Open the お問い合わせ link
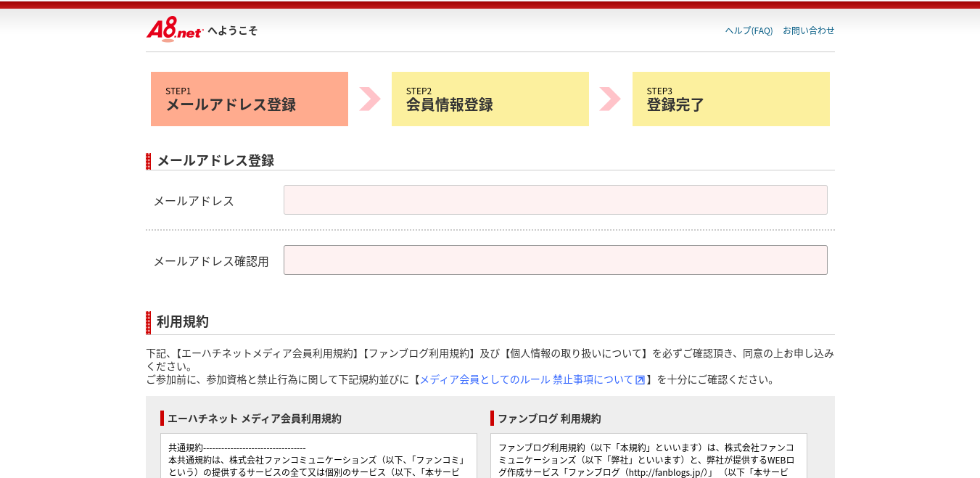Screen dimensions: 980x478 (809, 30)
